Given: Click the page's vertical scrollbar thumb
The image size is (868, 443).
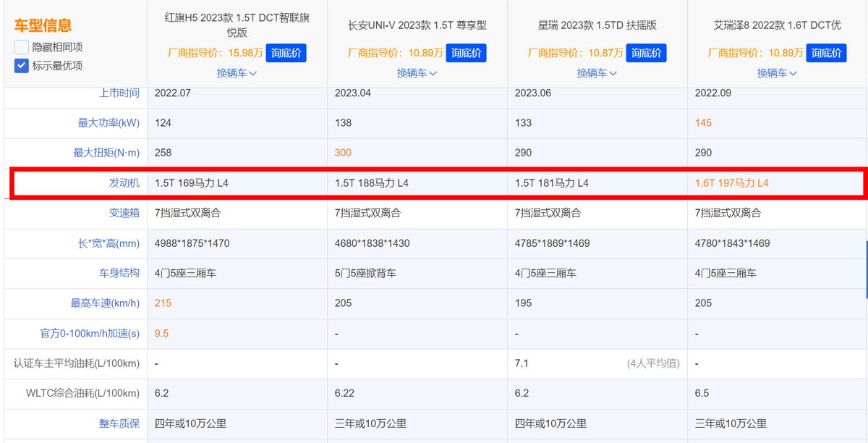Looking at the screenshot, I should tap(867, 270).
